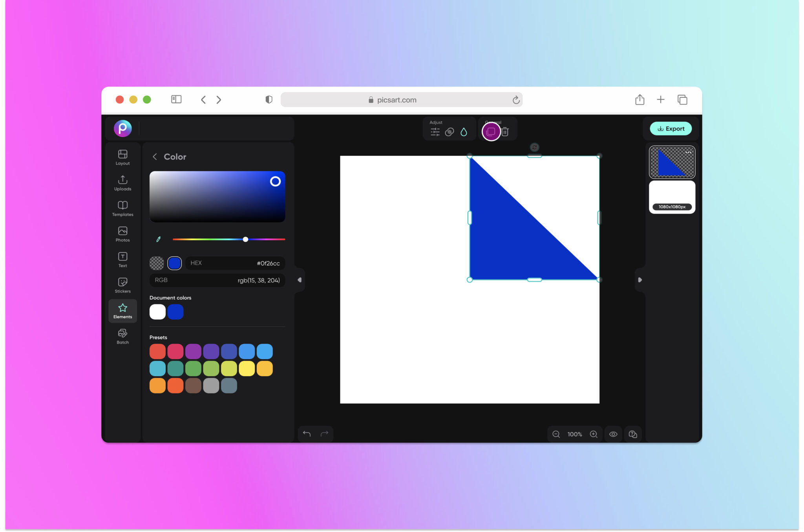Select the blur droplet tool

pyautogui.click(x=464, y=132)
